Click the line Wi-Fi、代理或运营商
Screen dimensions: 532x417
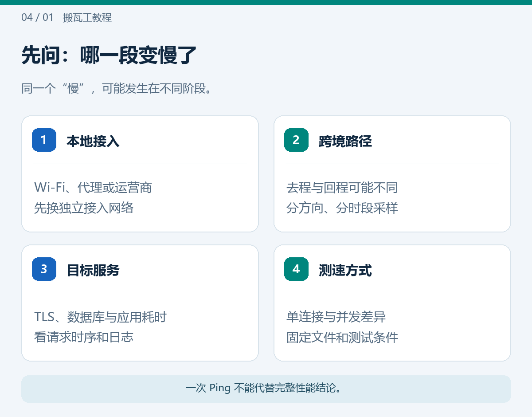(93, 188)
